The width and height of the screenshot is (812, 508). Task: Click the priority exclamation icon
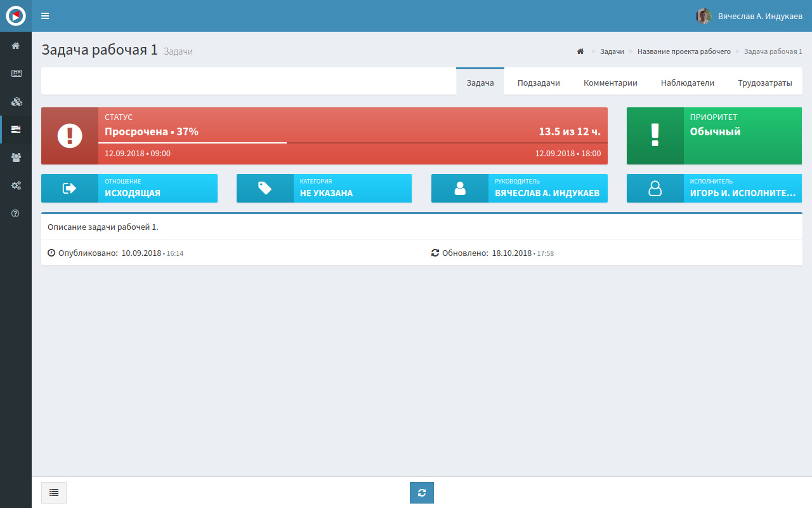pos(655,136)
